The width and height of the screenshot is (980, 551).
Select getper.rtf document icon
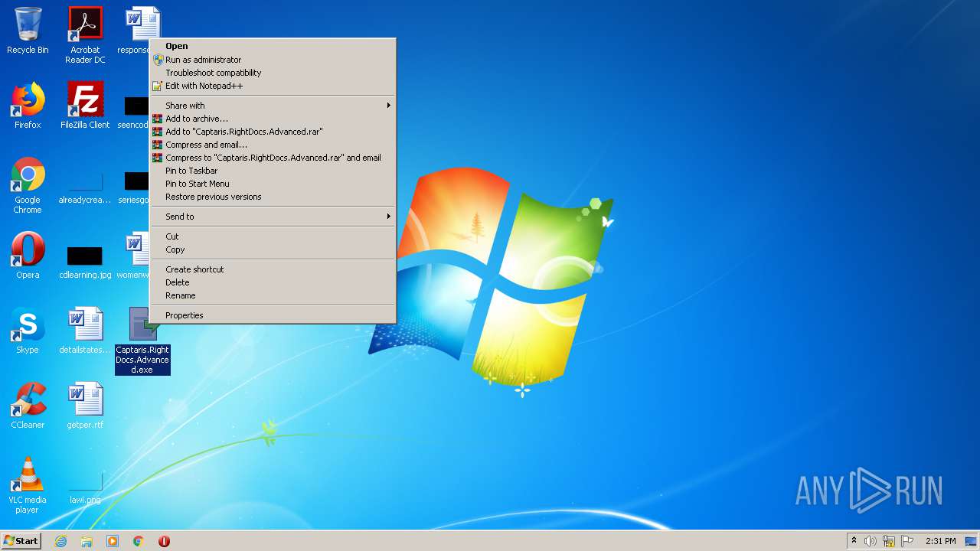[x=85, y=406]
